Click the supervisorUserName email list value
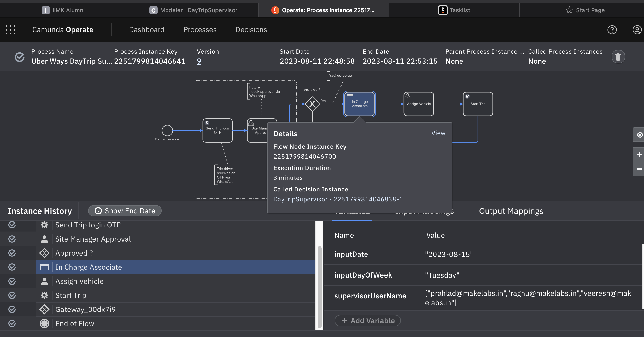 tap(528, 298)
